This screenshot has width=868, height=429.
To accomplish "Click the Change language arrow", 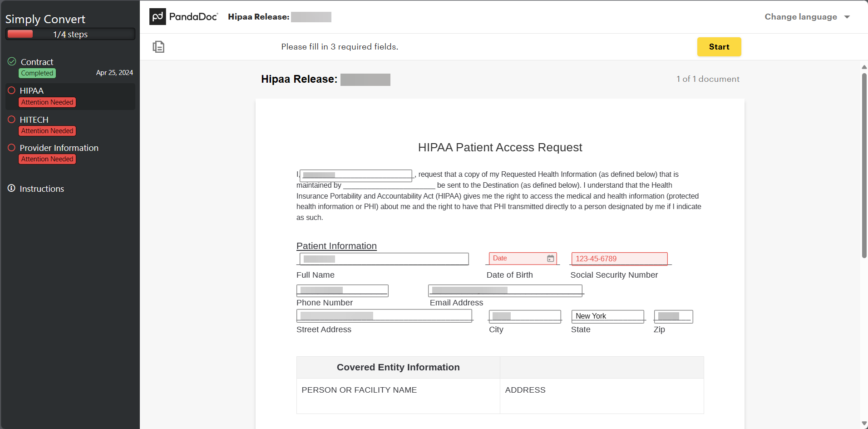I will point(847,17).
